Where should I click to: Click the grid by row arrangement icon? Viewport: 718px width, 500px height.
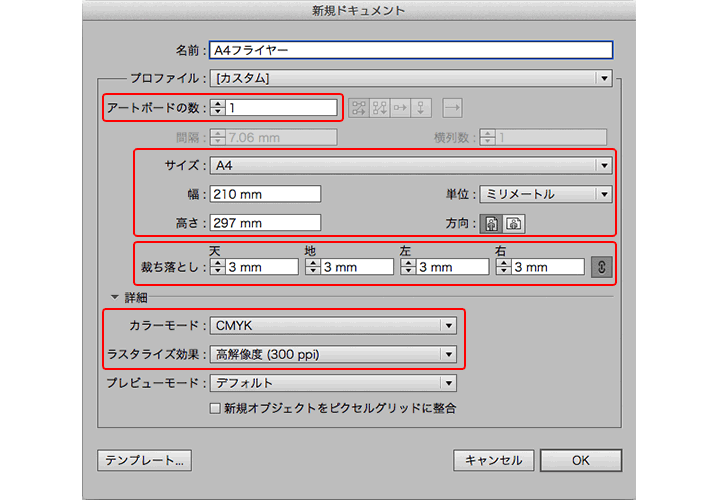tap(357, 107)
